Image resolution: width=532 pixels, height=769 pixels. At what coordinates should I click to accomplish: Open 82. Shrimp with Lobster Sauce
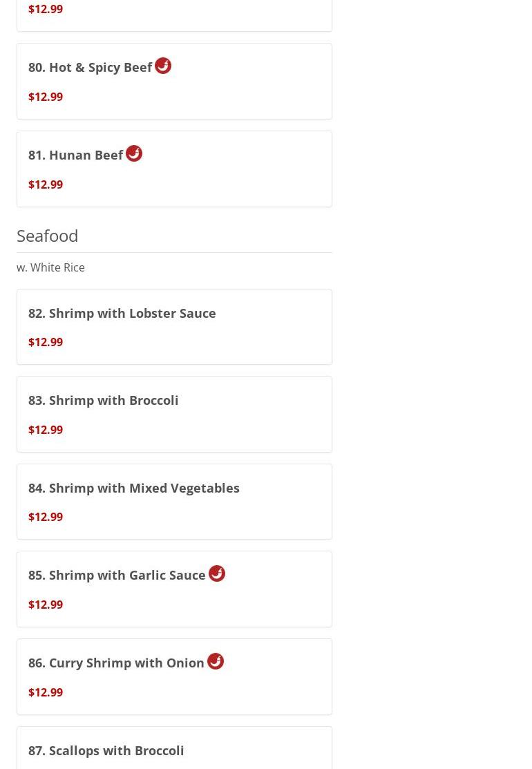point(174,327)
